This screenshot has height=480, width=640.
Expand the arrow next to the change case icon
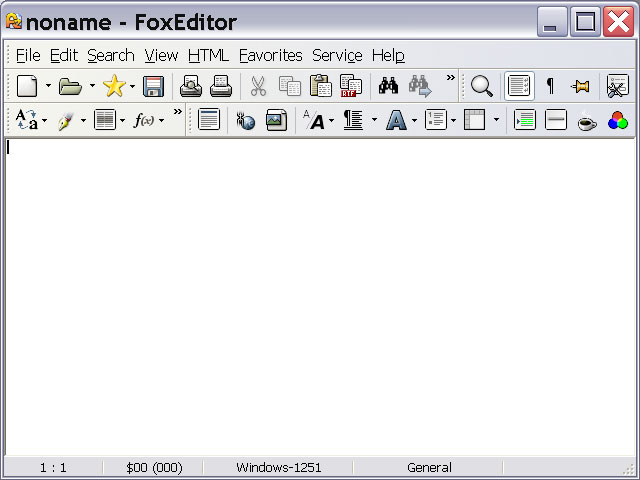click(x=44, y=120)
